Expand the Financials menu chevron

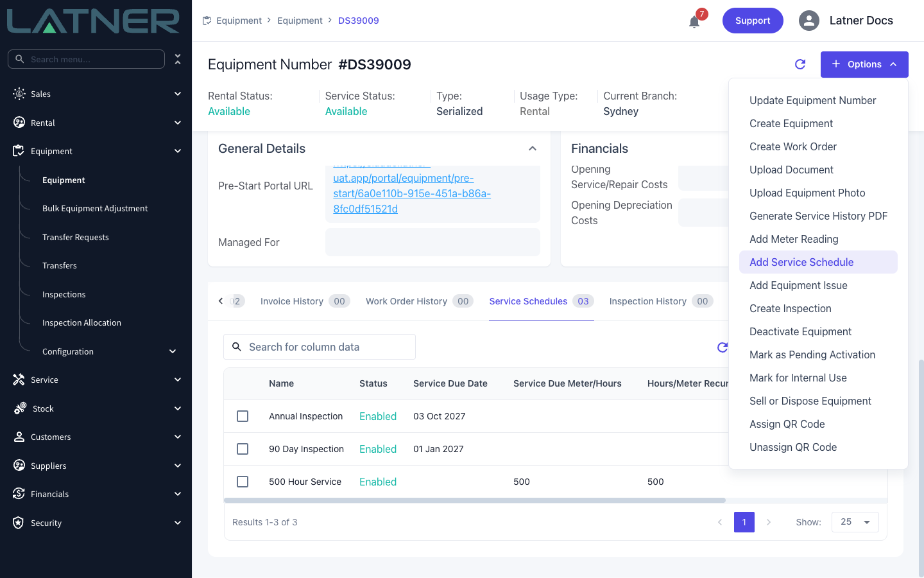tap(178, 494)
